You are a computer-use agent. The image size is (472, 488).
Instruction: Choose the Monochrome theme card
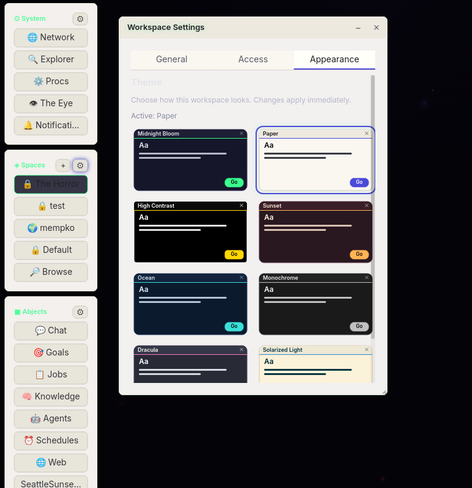click(315, 304)
